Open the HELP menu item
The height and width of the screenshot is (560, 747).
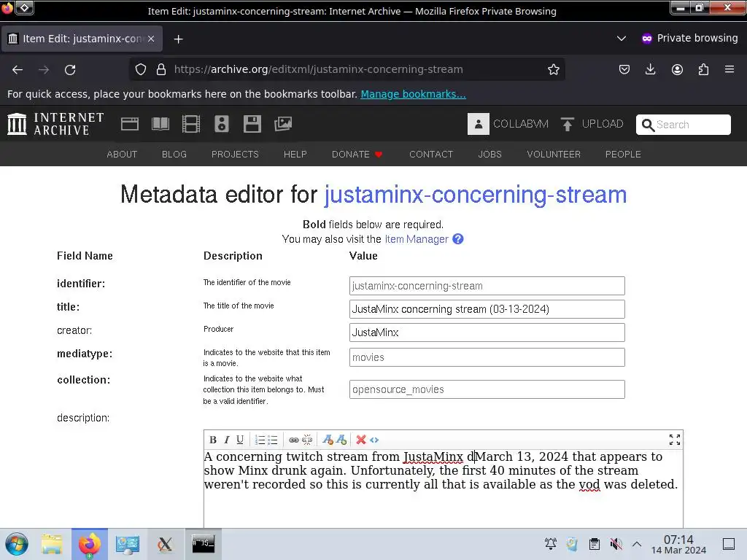[295, 155]
